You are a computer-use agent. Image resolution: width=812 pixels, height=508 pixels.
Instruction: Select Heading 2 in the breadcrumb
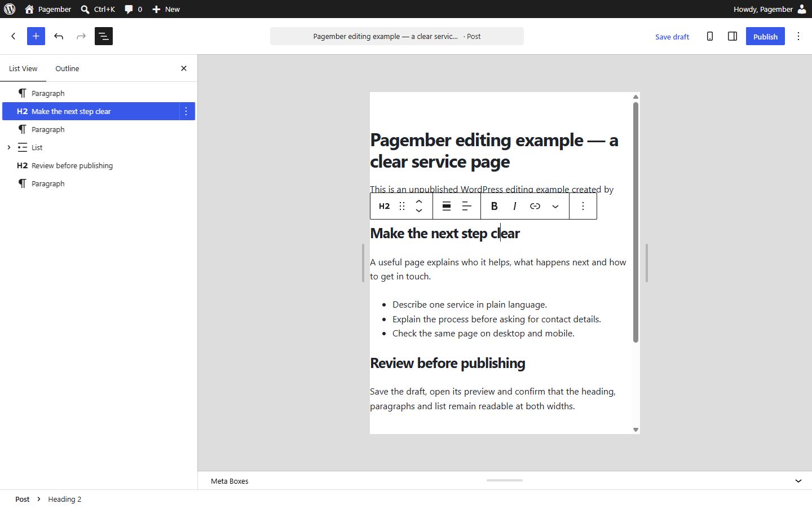(x=65, y=499)
